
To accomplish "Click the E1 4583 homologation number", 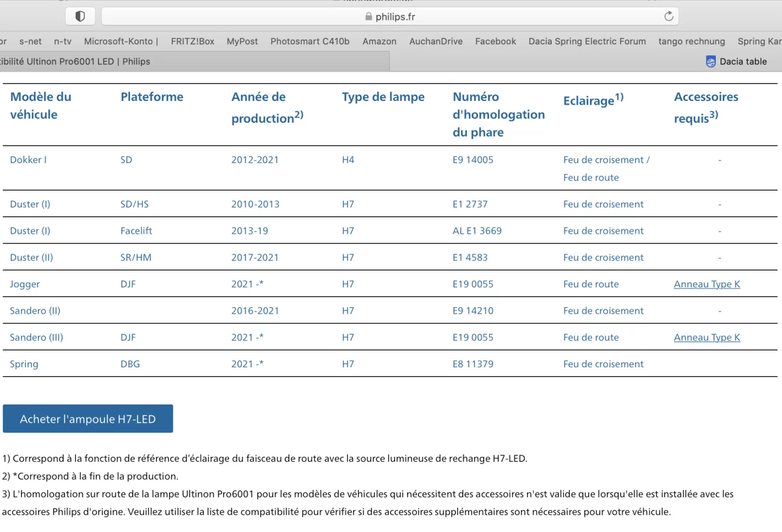I will pyautogui.click(x=470, y=257).
